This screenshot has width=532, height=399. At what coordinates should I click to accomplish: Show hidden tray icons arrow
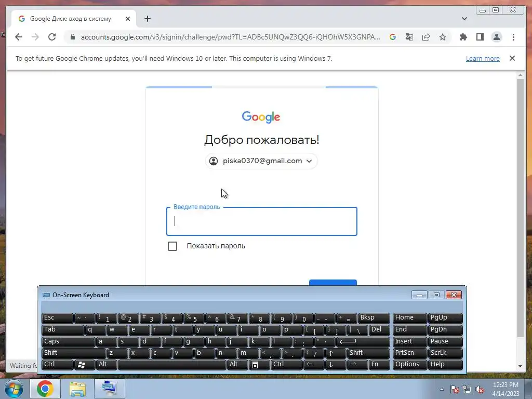442,389
